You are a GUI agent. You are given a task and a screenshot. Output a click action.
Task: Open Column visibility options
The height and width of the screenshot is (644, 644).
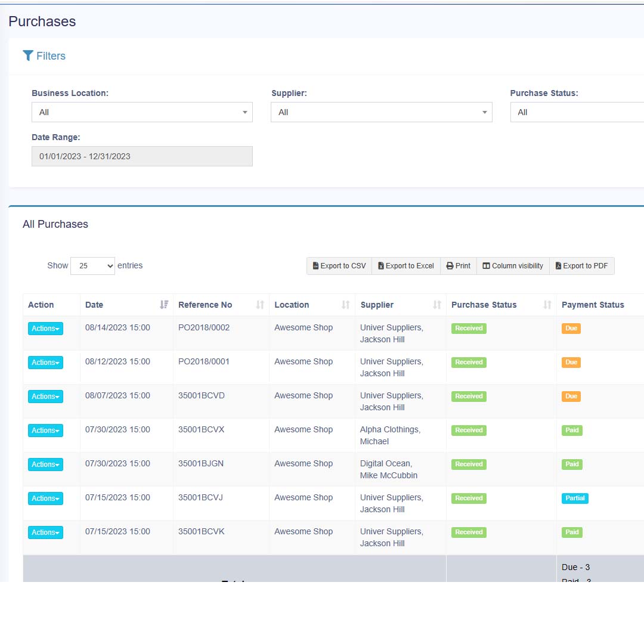click(513, 266)
